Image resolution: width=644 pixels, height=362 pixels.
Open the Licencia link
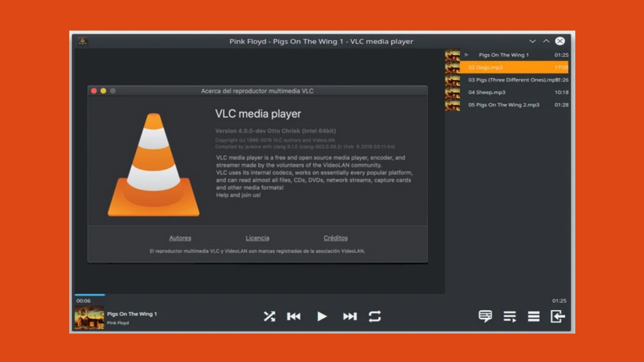pyautogui.click(x=258, y=238)
